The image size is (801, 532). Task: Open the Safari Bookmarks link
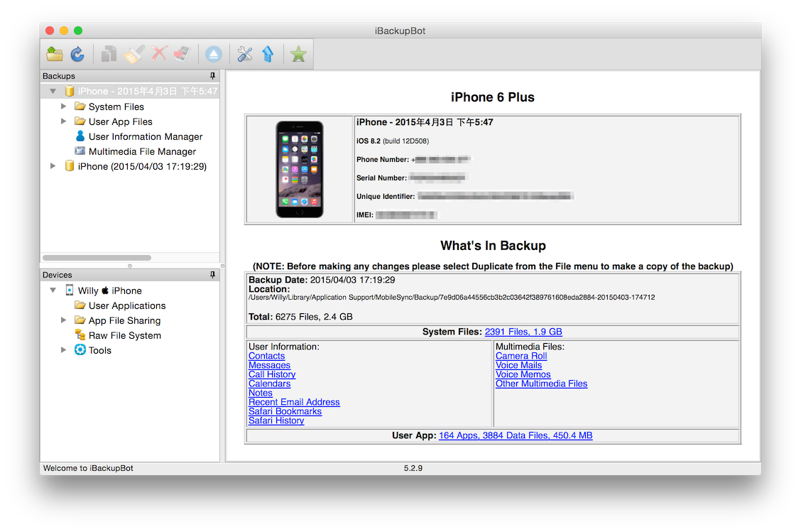285,411
